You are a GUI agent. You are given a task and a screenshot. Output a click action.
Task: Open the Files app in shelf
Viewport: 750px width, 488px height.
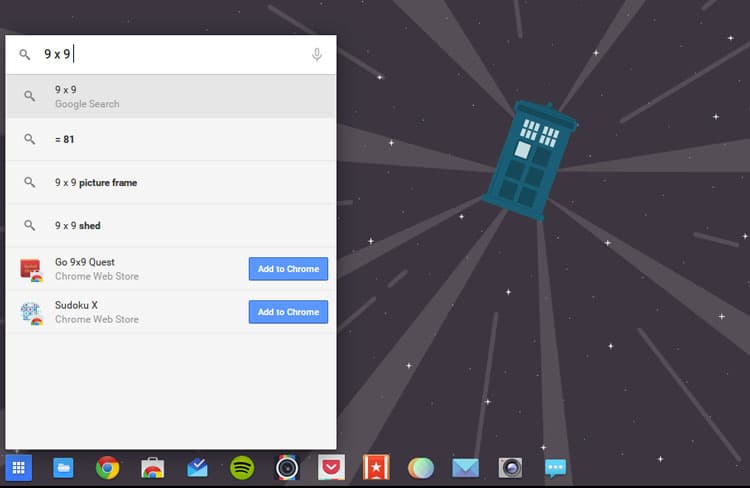[x=63, y=467]
